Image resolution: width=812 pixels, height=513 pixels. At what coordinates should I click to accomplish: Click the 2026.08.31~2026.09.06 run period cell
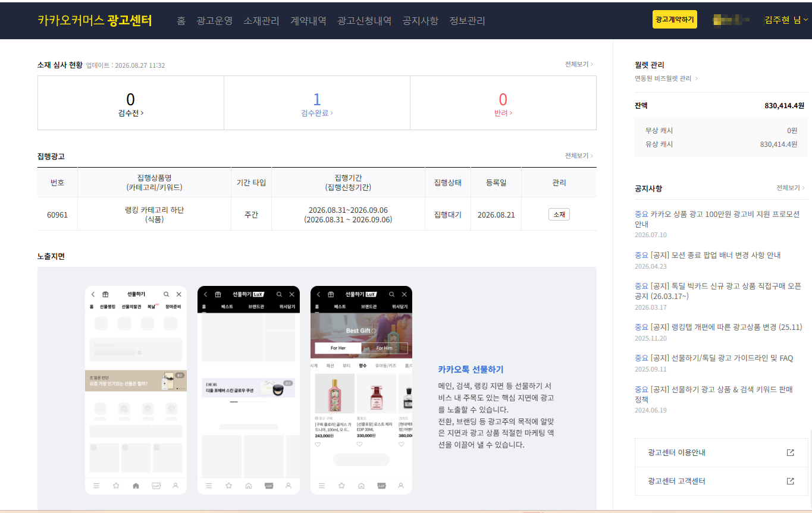[x=348, y=215]
